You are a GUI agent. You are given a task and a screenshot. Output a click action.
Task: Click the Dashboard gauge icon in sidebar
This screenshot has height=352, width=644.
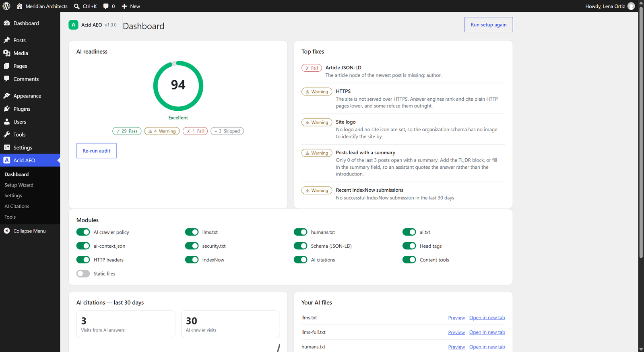(7, 23)
